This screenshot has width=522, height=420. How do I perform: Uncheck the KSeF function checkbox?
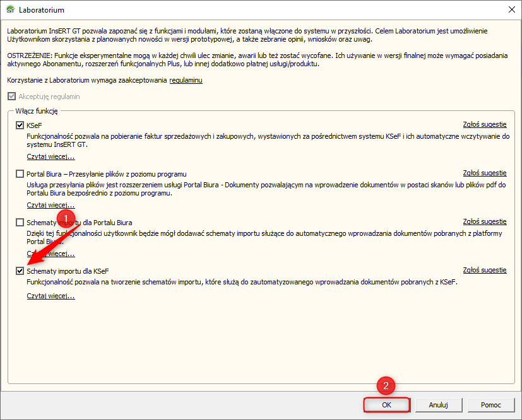pos(20,125)
